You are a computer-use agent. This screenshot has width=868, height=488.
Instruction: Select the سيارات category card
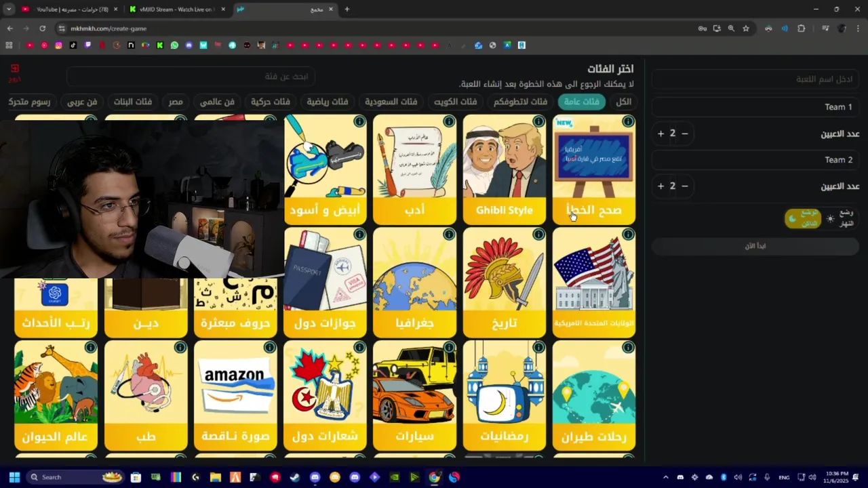[x=414, y=396]
